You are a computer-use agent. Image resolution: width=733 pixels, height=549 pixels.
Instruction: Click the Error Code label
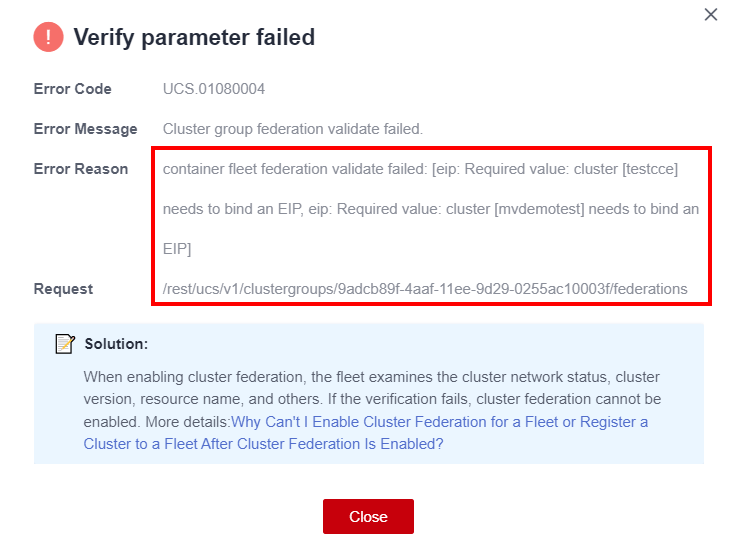(73, 89)
